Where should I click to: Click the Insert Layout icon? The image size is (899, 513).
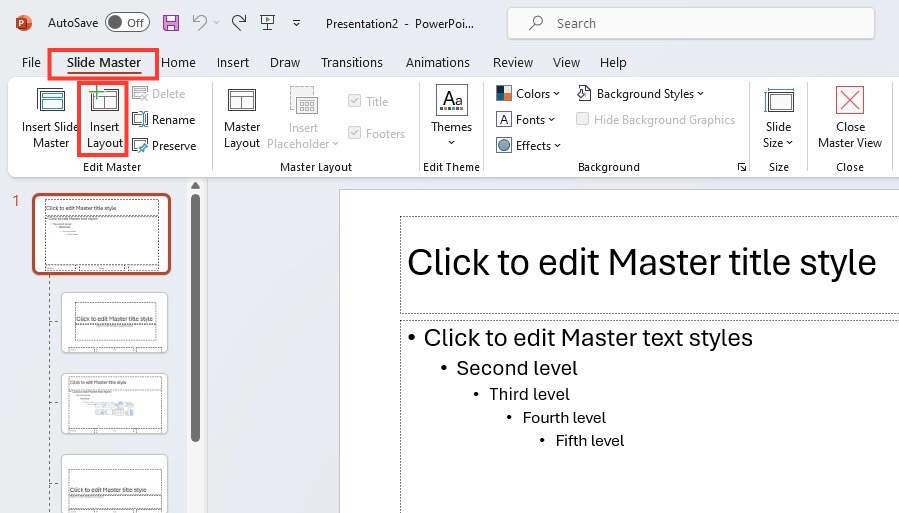tap(104, 99)
